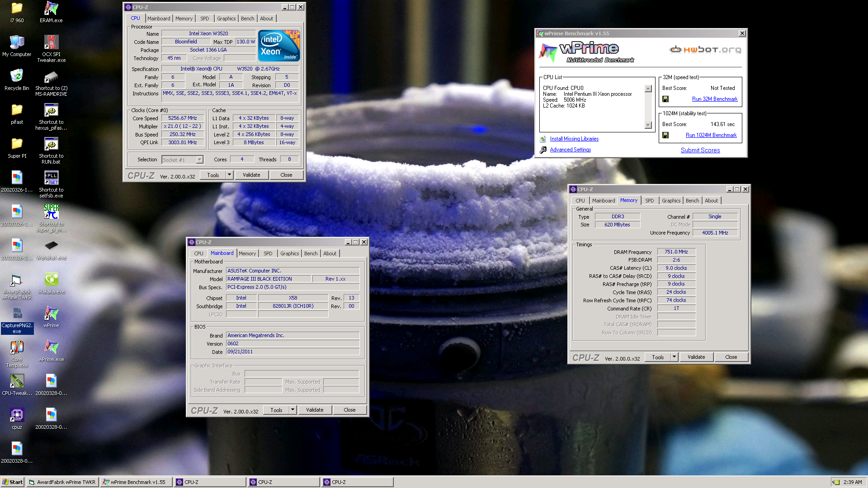Launch cpuz desktop icon
Viewport: 868px width, 488px height.
click(17, 415)
